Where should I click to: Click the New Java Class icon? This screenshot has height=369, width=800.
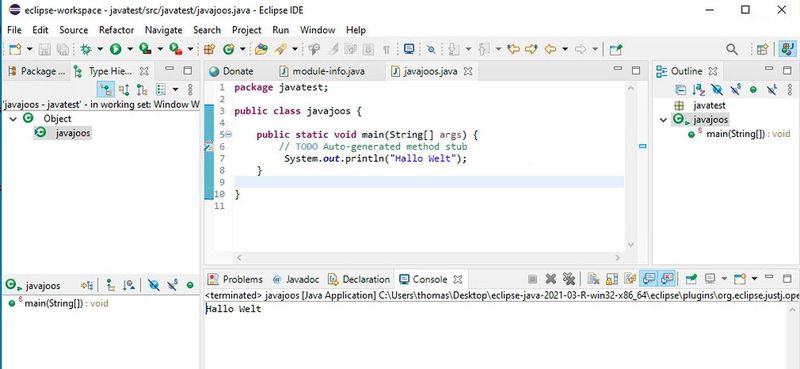[x=229, y=49]
